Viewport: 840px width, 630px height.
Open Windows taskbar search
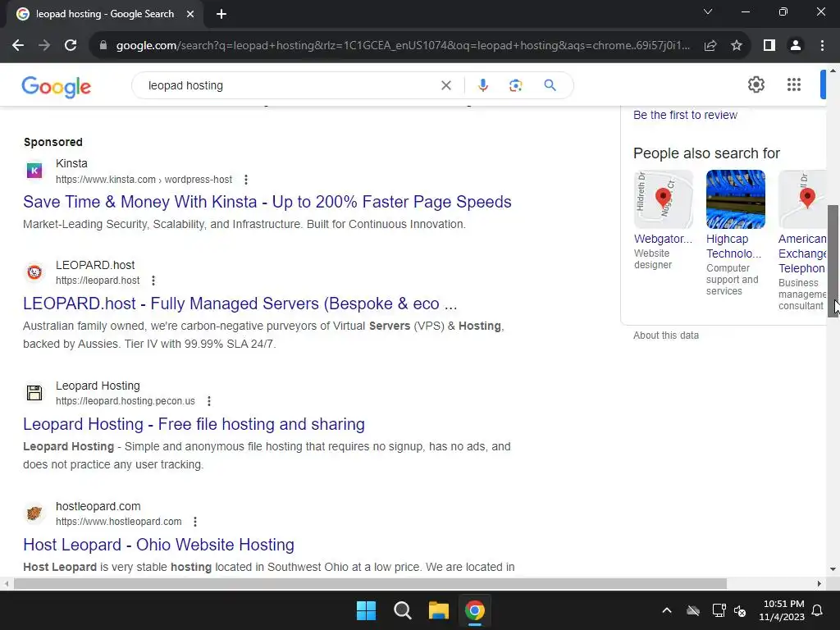tap(402, 610)
